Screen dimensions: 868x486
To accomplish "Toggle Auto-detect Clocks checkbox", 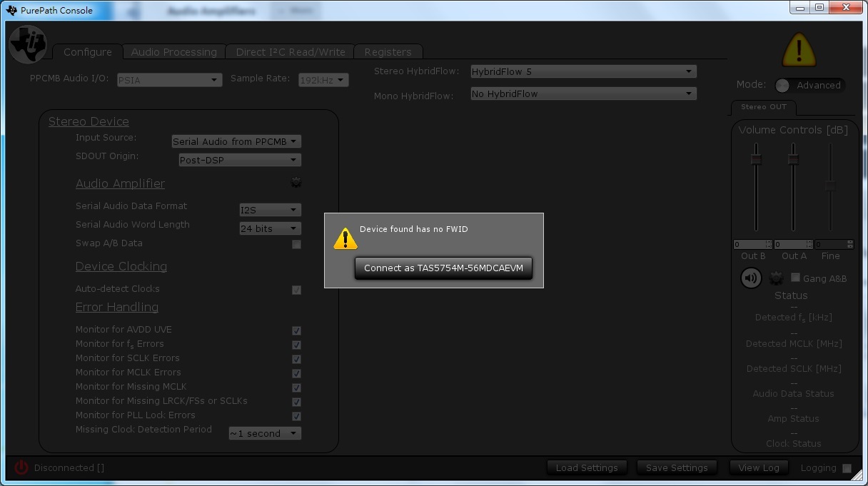I will coord(296,290).
